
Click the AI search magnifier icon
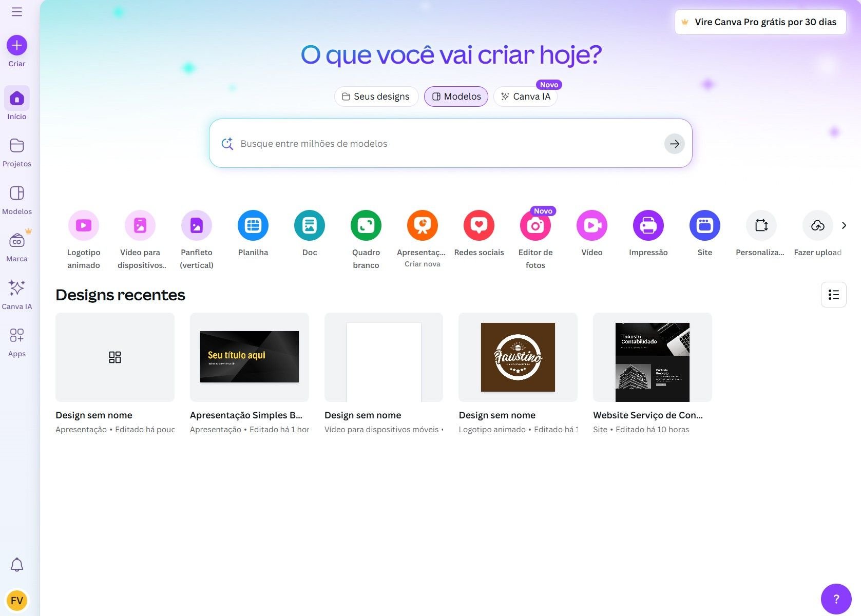coord(227,144)
